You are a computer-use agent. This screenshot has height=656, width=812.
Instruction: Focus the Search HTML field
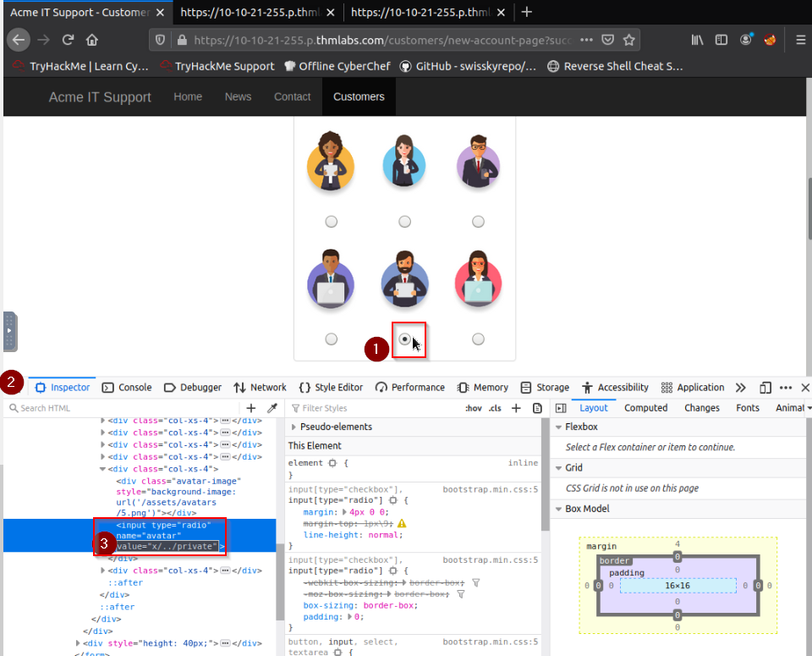(x=124, y=408)
